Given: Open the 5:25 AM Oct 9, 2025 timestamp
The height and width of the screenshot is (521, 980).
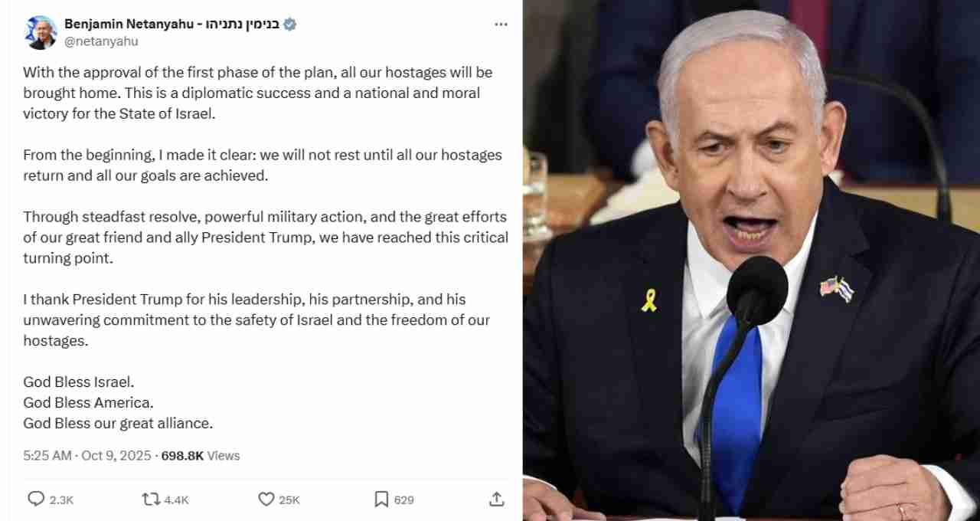Looking at the screenshot, I should click(x=87, y=455).
